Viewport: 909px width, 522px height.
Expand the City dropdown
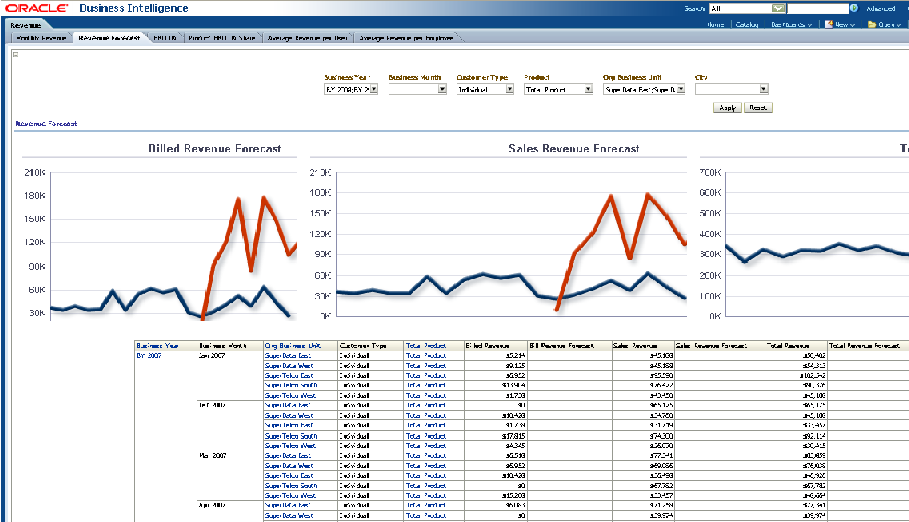click(x=764, y=89)
